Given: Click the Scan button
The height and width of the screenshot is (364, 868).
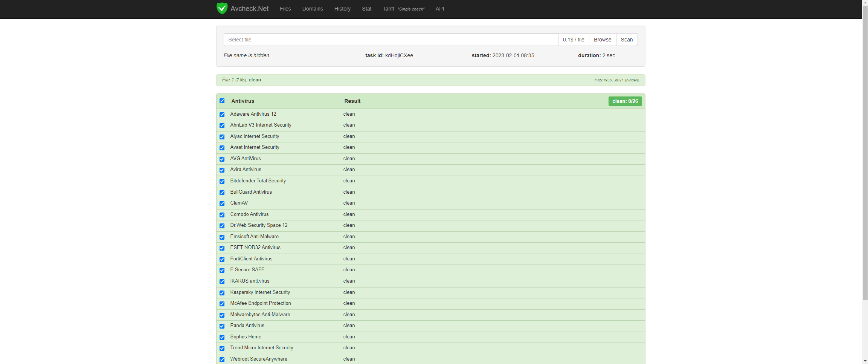Looking at the screenshot, I should click(627, 40).
